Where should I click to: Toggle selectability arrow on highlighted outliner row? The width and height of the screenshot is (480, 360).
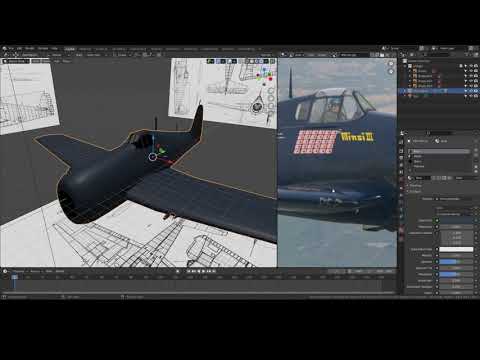point(466,91)
